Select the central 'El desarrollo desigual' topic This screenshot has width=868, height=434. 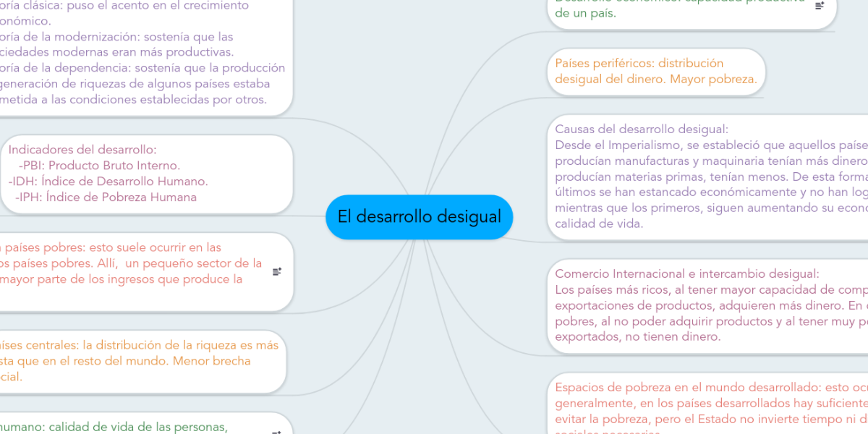419,216
